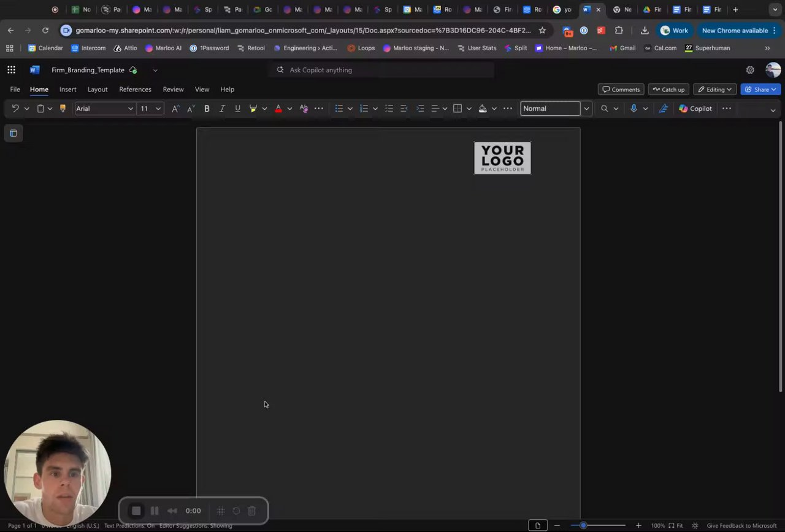Switch to the Insert tab
Image resolution: width=785 pixels, height=532 pixels.
click(x=68, y=89)
